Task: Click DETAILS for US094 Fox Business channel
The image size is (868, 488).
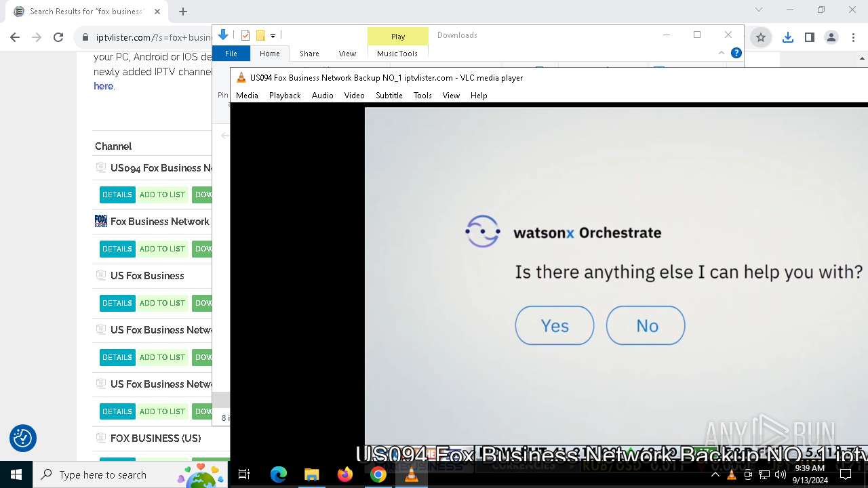Action: pos(117,195)
